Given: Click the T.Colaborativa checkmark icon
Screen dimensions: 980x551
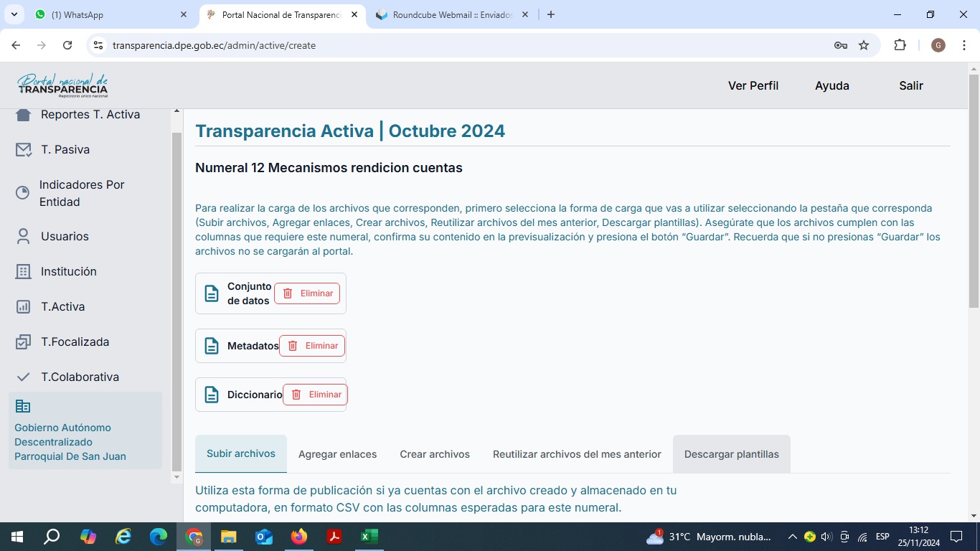Looking at the screenshot, I should click(x=24, y=377).
